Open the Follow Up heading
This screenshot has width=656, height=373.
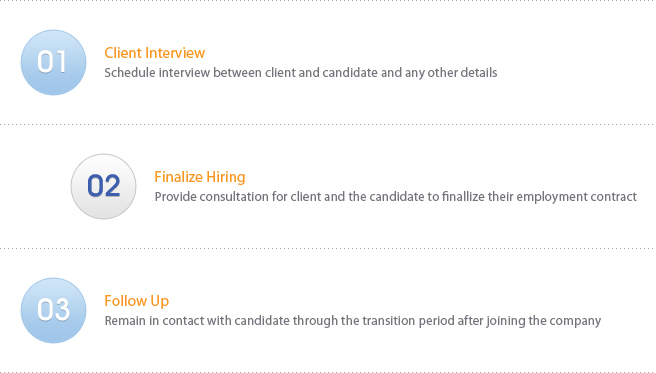[x=136, y=301]
